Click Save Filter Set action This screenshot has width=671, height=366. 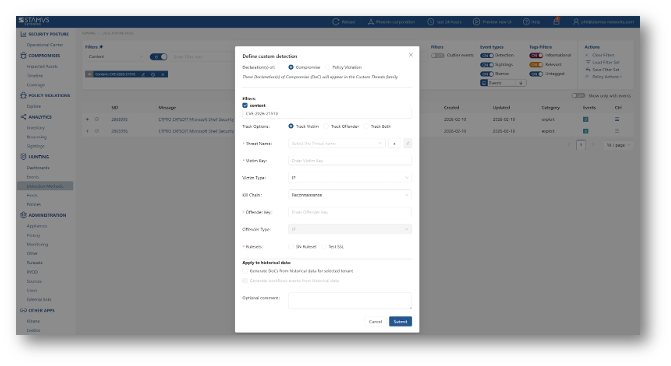coord(606,69)
